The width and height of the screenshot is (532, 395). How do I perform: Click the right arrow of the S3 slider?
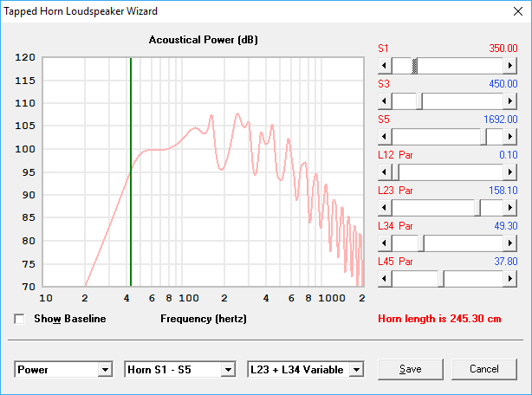[x=510, y=101]
